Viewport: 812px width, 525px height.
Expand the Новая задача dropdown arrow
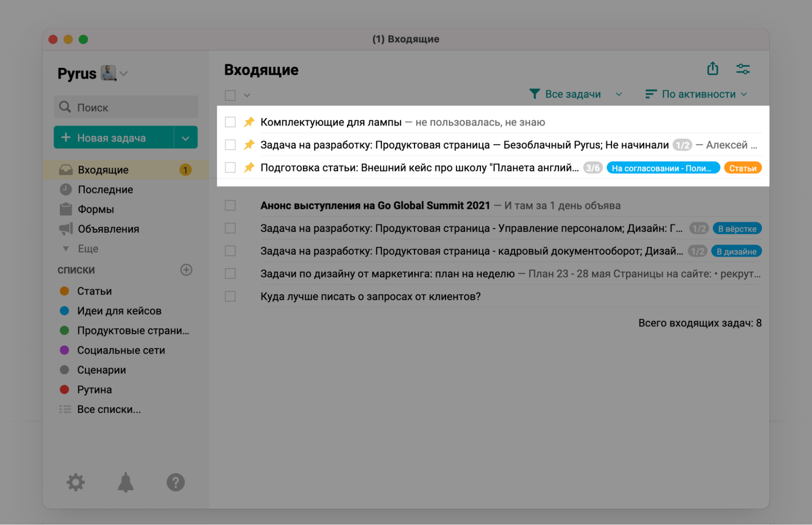point(186,138)
